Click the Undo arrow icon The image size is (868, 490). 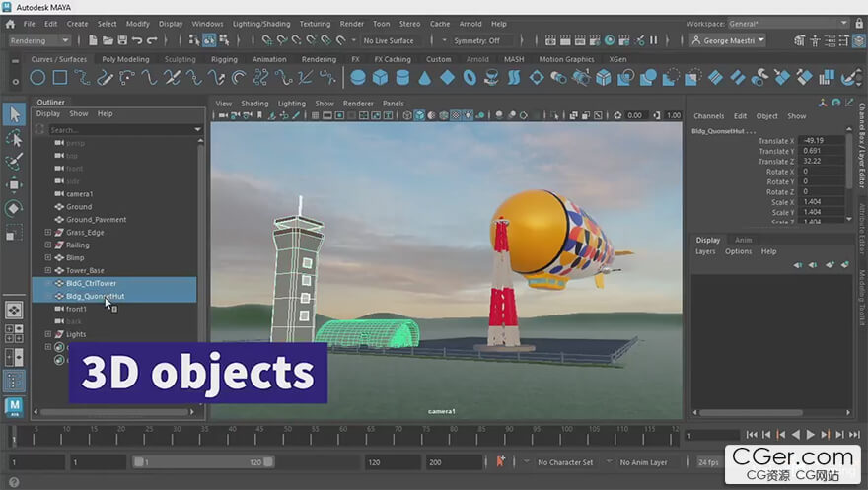[138, 40]
